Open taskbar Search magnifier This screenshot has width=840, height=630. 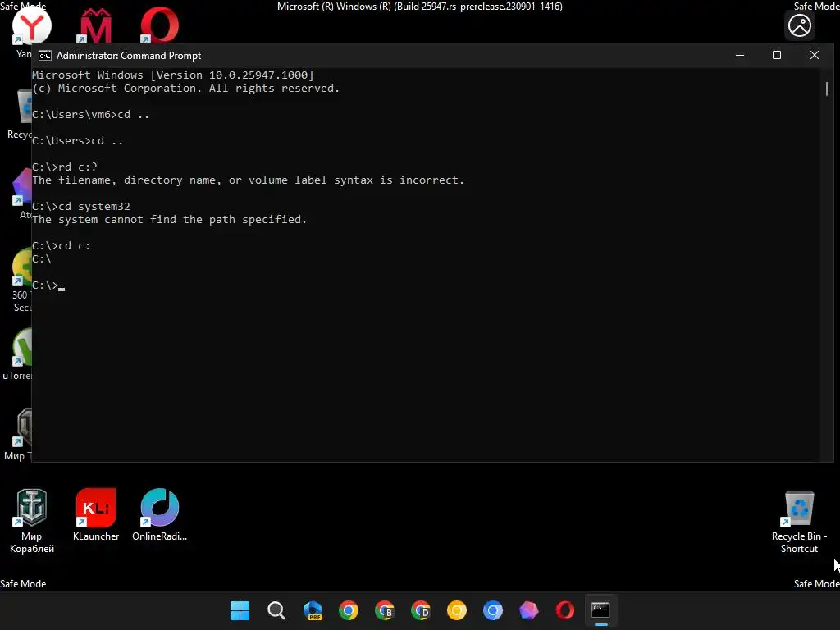click(276, 610)
